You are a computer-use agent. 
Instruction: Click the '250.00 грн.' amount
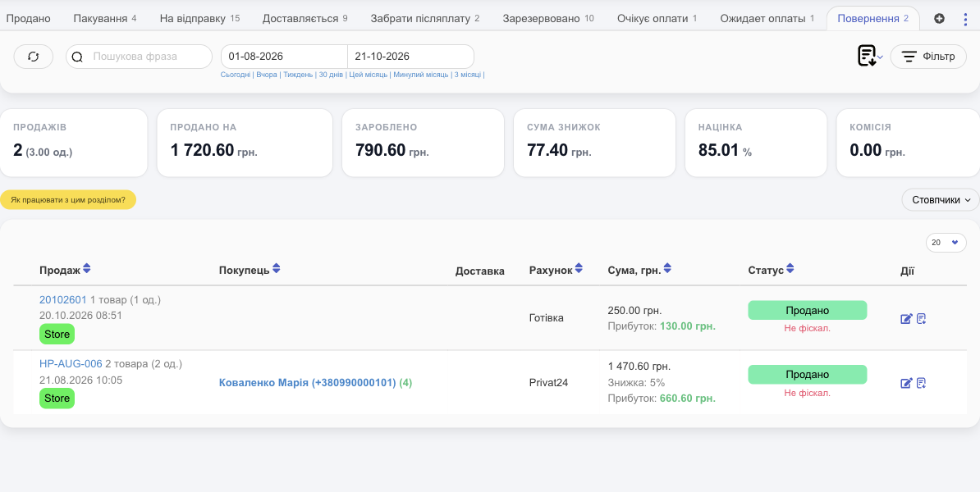point(634,310)
